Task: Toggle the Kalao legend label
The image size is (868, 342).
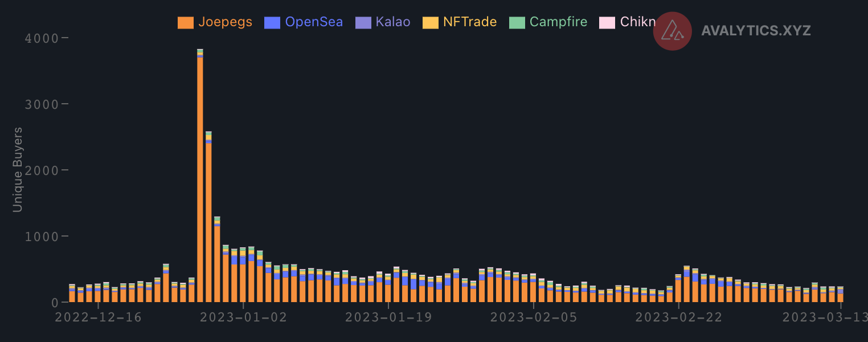Action: 393,22
